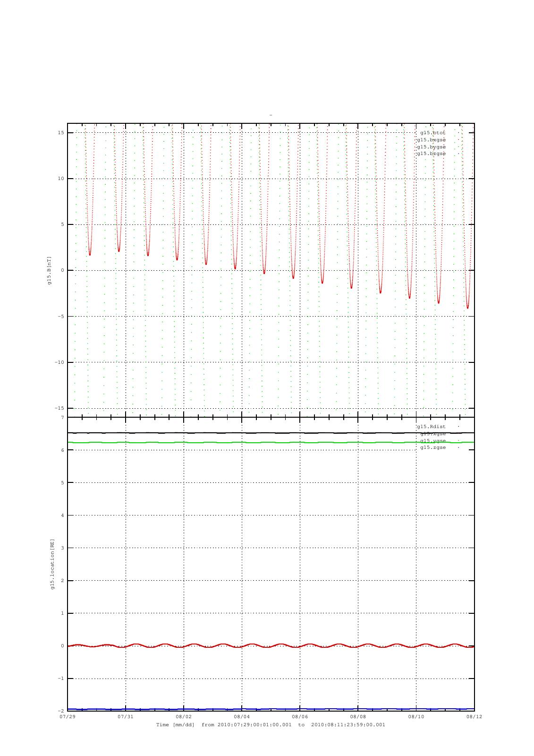
Task: Click the g15.Rdist legend entry
Action: pos(431,427)
